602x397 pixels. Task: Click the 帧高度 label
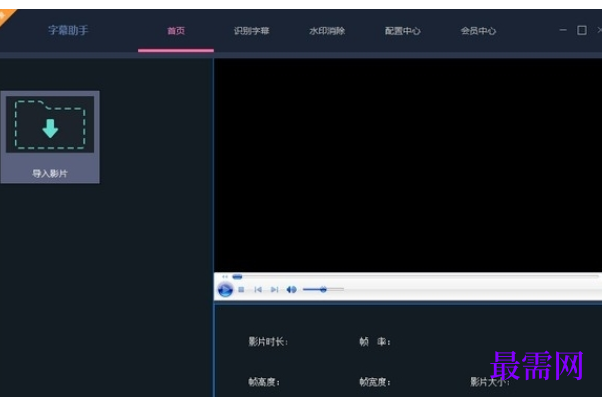(x=264, y=382)
